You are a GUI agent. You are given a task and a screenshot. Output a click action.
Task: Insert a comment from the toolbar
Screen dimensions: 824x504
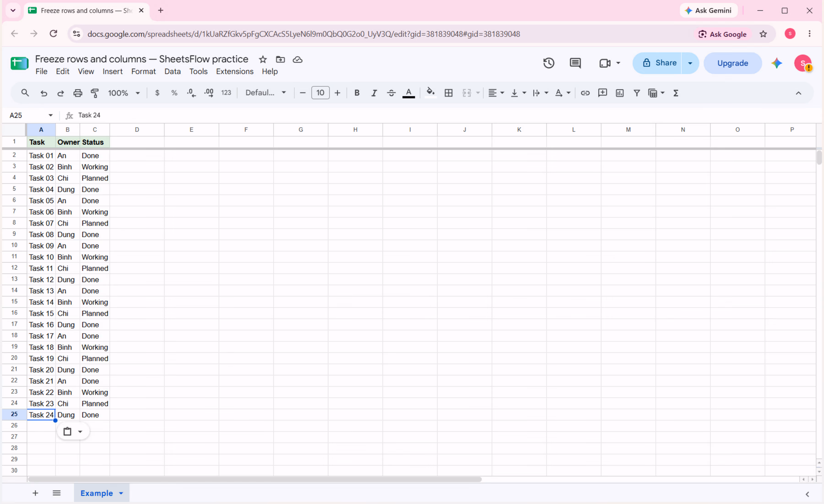tap(602, 93)
